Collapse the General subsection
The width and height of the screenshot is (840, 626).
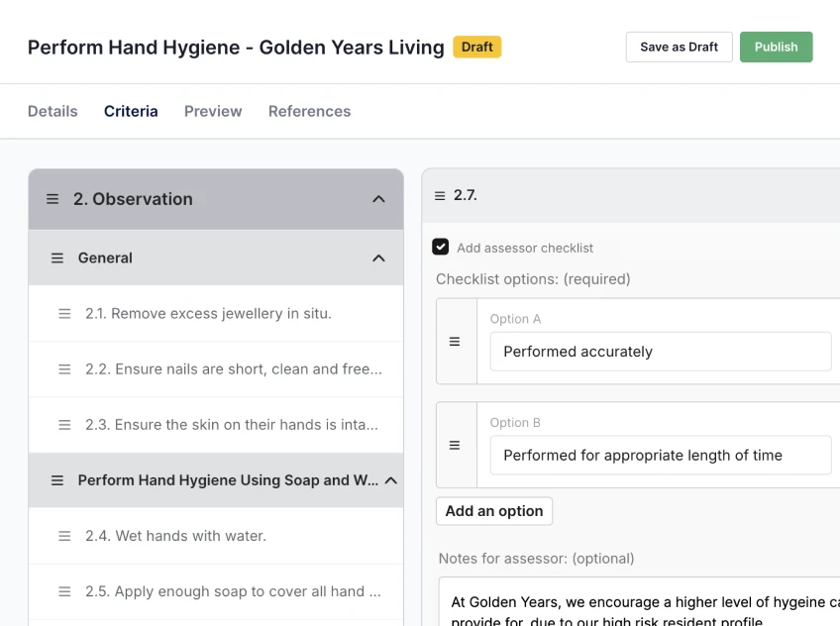coord(378,258)
